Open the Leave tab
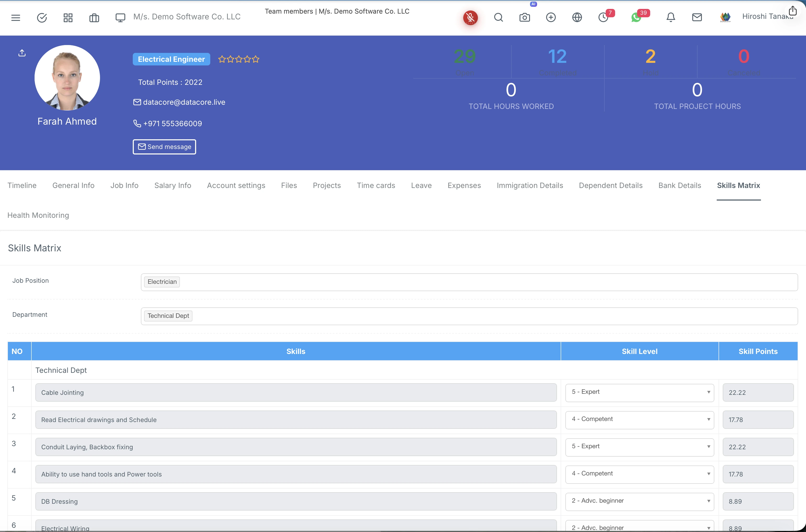The width and height of the screenshot is (806, 532). click(x=421, y=186)
